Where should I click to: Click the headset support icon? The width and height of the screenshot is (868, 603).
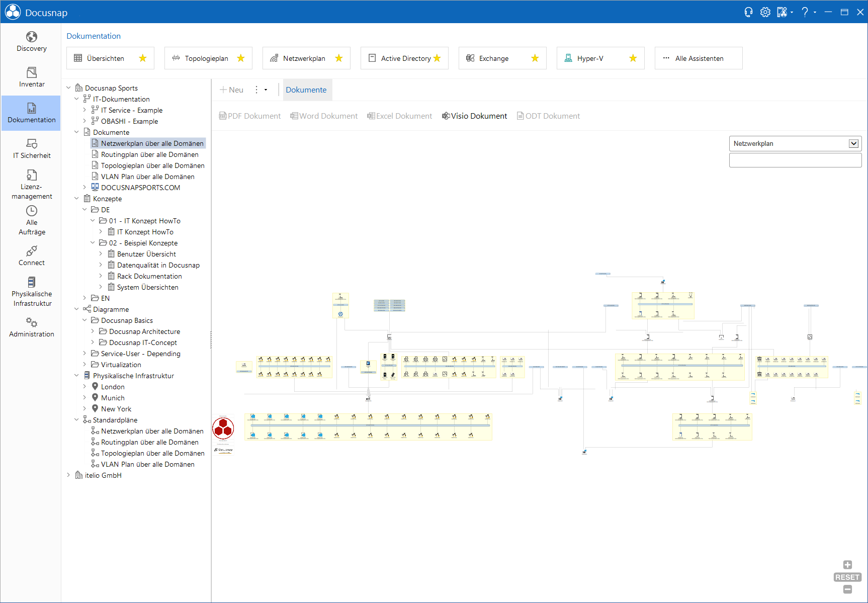point(748,12)
